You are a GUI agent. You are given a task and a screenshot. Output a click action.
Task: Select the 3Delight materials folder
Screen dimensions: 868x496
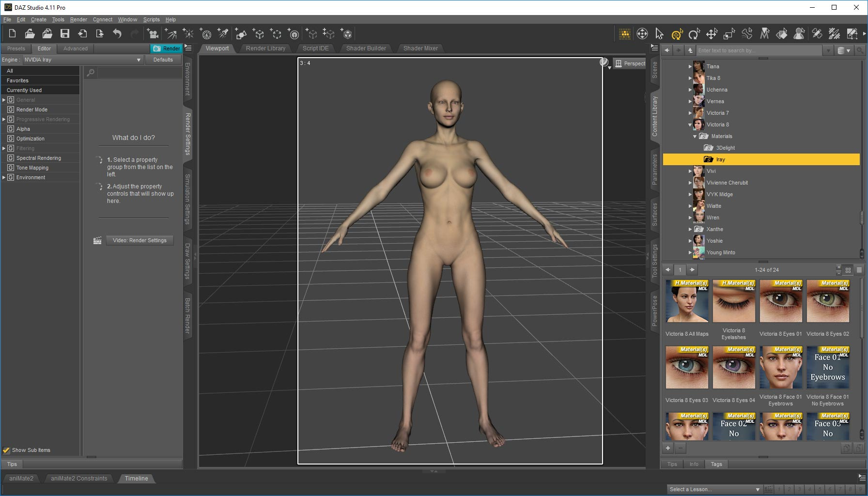click(x=726, y=148)
